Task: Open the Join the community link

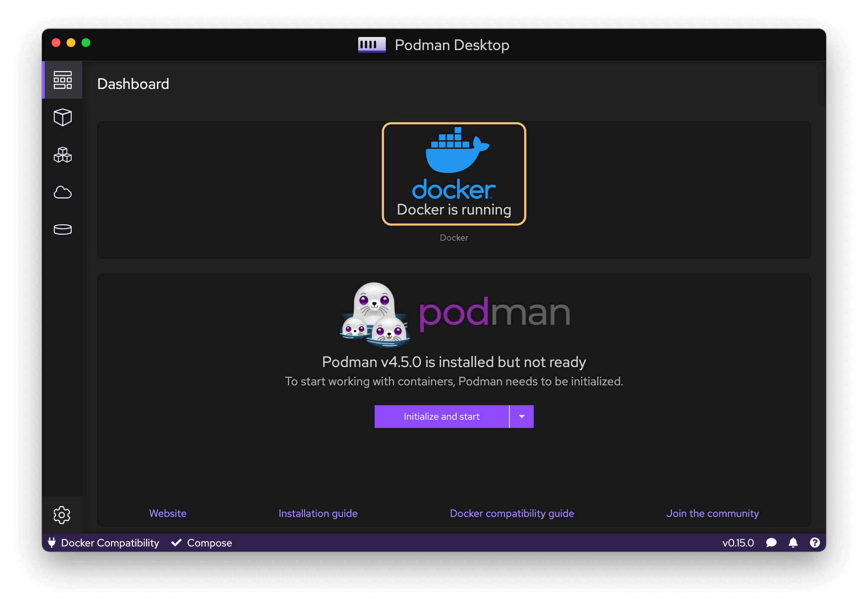Action: (712, 513)
